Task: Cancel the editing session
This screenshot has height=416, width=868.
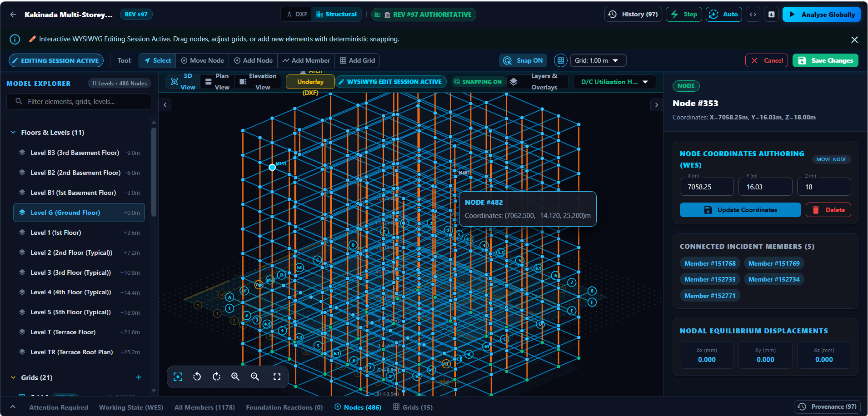Action: click(767, 60)
